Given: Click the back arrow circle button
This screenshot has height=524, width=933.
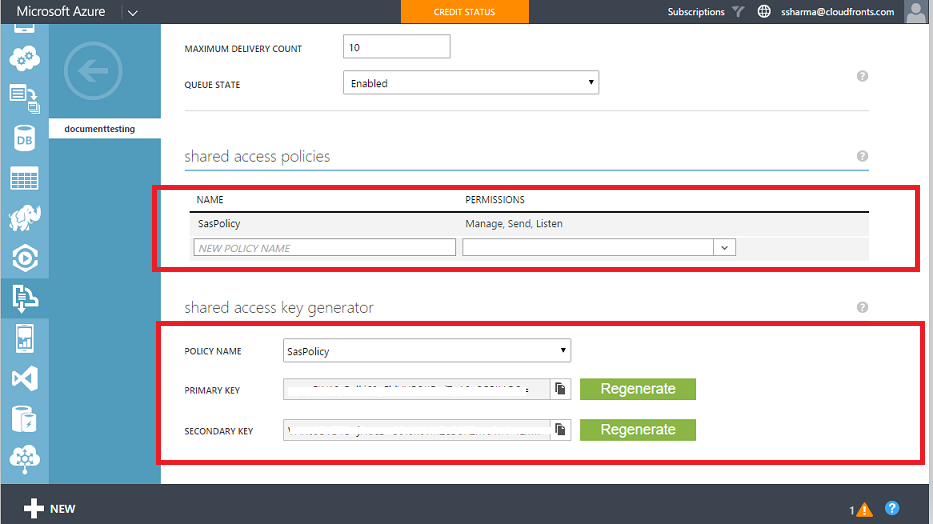Looking at the screenshot, I should [x=93, y=70].
